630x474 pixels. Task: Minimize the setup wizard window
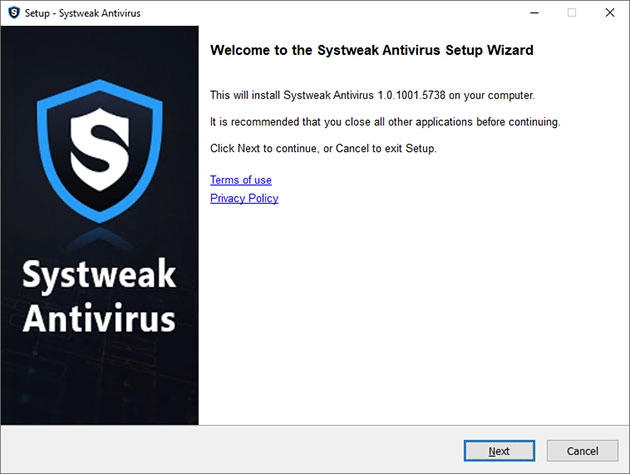point(526,13)
